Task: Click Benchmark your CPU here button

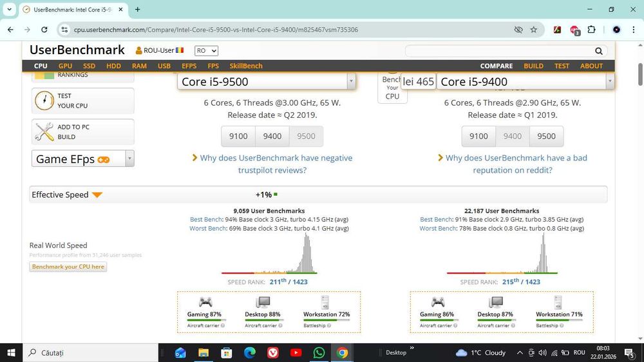Action: coord(68,267)
